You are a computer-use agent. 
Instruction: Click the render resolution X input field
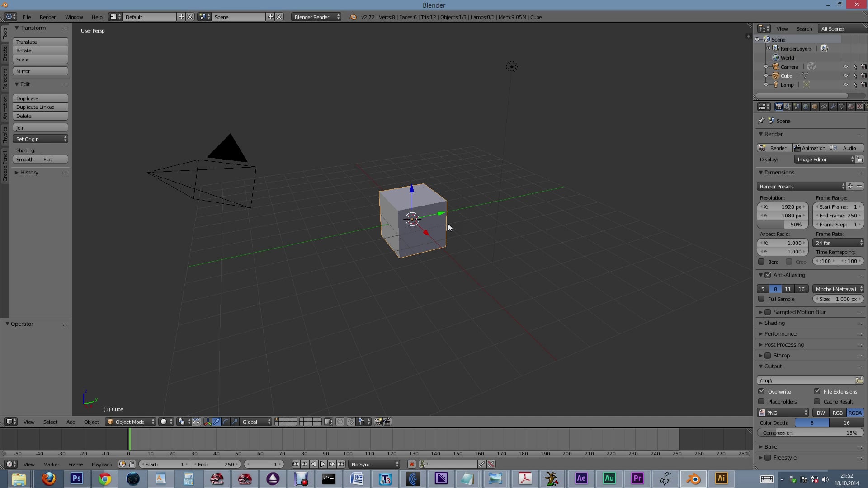[783, 207]
